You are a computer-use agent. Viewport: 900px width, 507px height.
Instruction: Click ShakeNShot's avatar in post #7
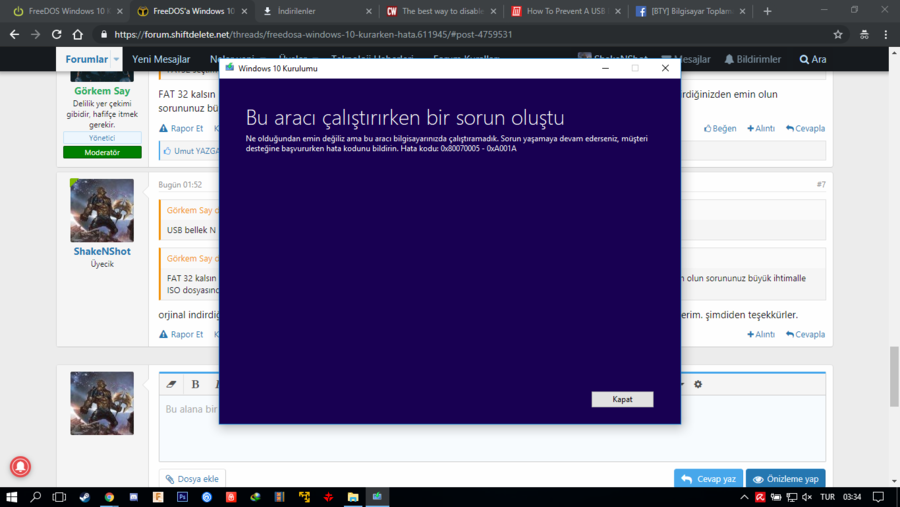click(x=102, y=210)
